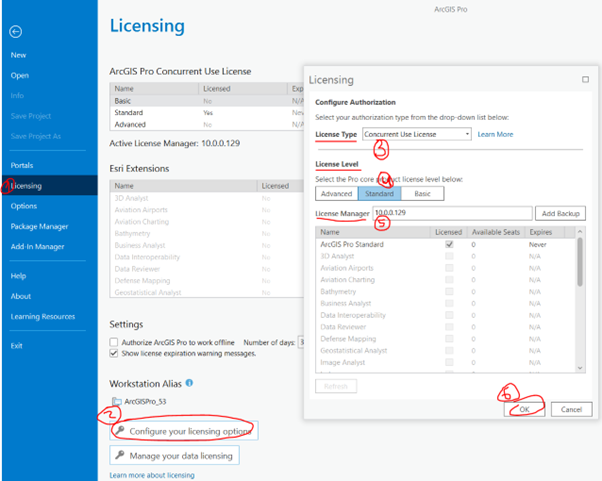Click the License Manager address field
602x481 pixels.
coord(450,213)
